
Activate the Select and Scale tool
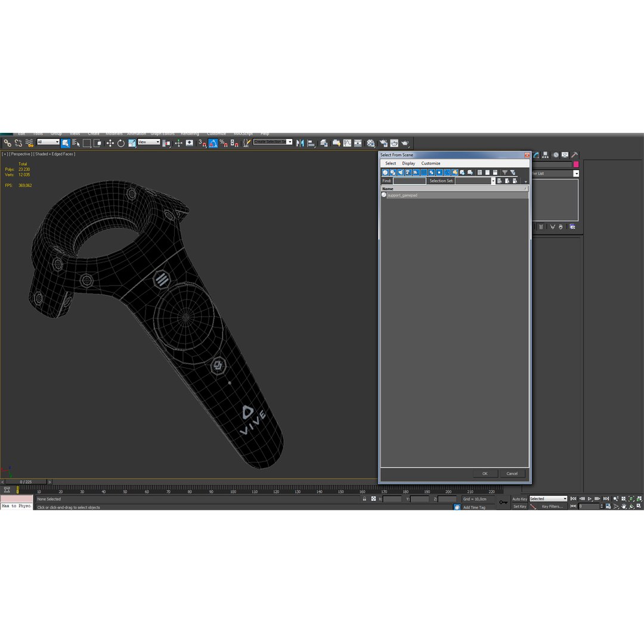(132, 143)
